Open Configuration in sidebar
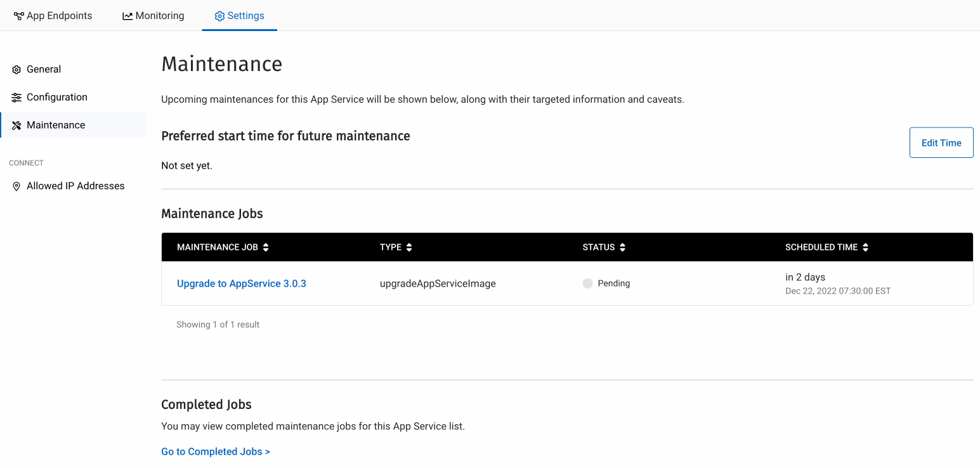 [x=73, y=97]
